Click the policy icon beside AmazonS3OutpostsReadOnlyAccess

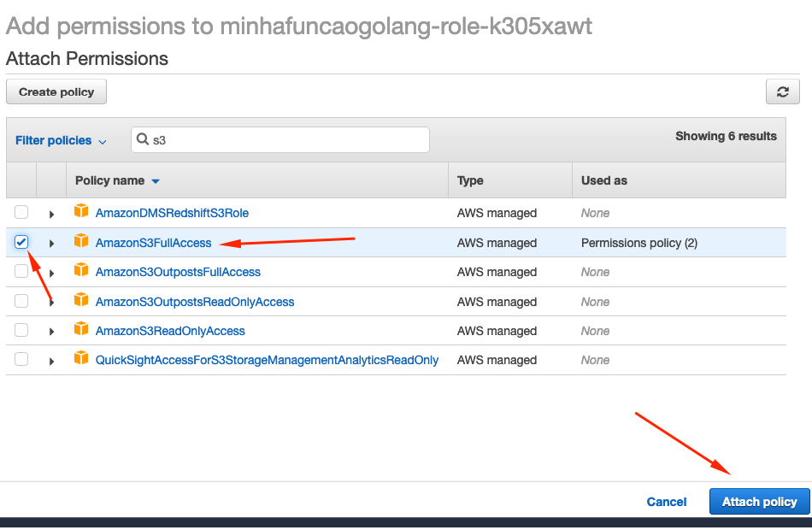pyautogui.click(x=81, y=301)
